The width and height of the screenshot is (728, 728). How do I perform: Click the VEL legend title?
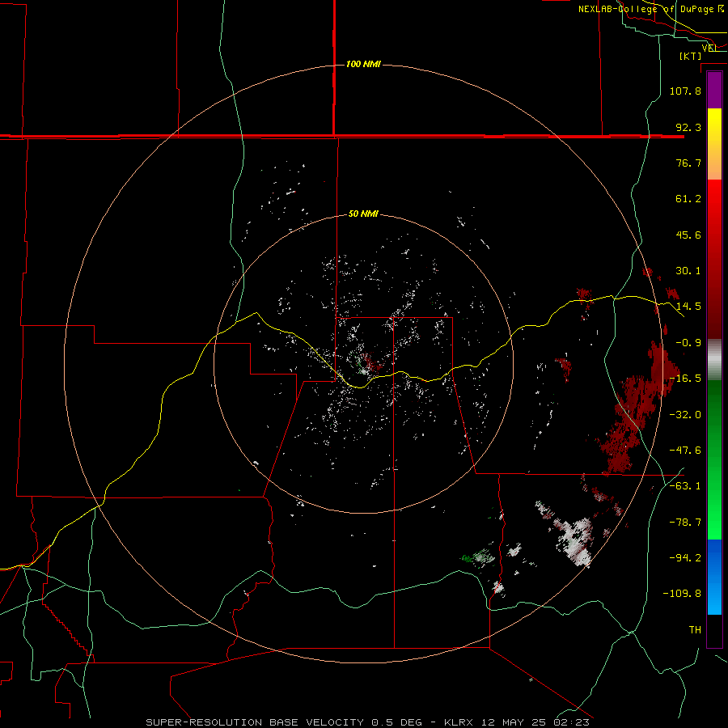709,48
